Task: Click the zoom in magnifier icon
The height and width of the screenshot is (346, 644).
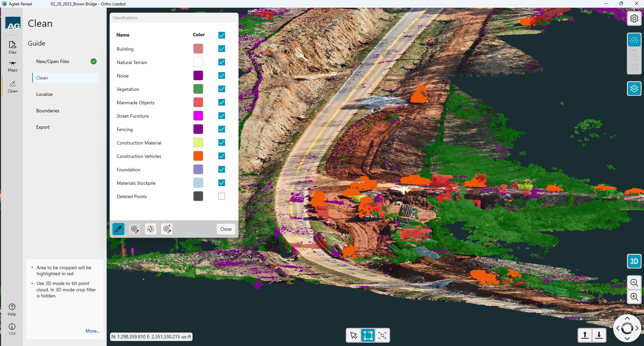Action: 634,297
